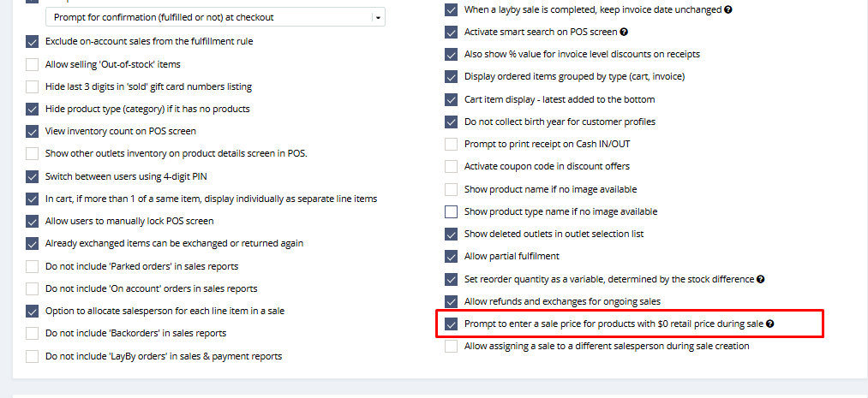
Task: Enable assigning sale to a different salesperson
Action: point(452,347)
